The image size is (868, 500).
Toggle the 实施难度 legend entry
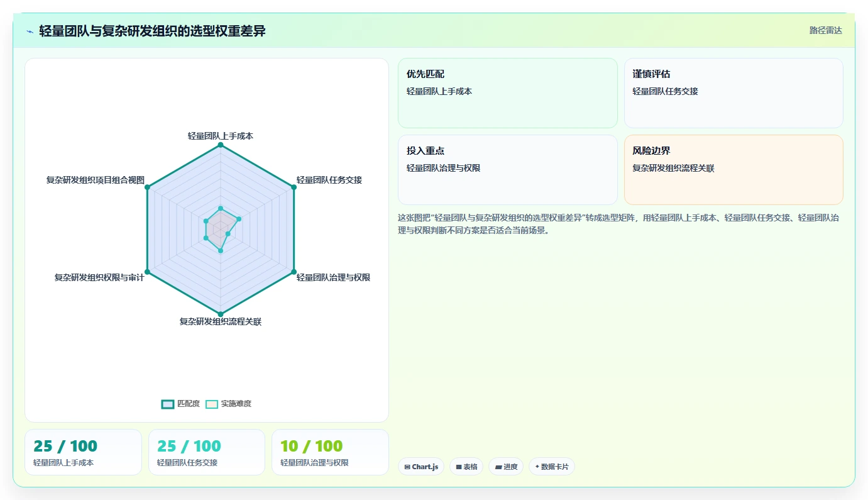coord(229,404)
